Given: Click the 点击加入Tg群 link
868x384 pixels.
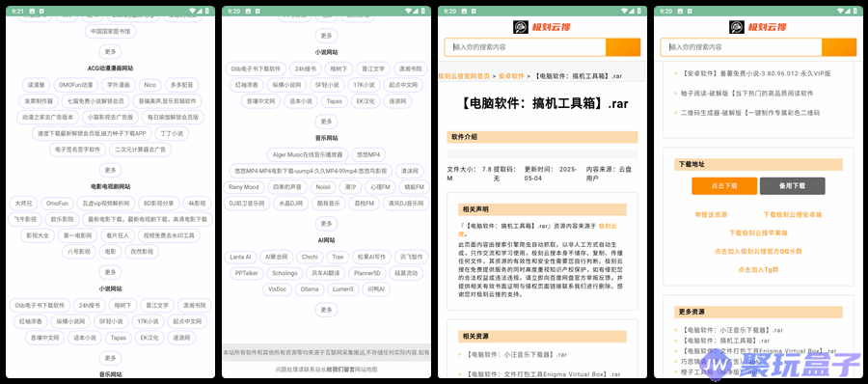Looking at the screenshot, I should pyautogui.click(x=758, y=270).
